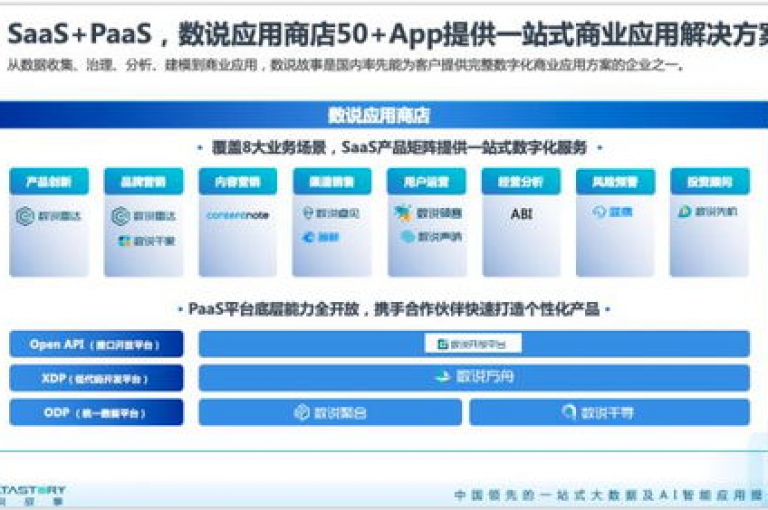The height and width of the screenshot is (510, 768).
Task: Click the ABI text in 经营分析 card
Action: click(x=521, y=214)
